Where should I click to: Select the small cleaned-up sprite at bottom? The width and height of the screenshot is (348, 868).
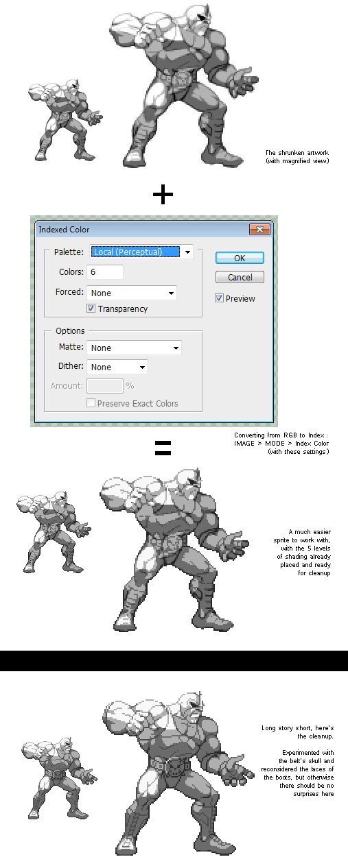[x=58, y=778]
